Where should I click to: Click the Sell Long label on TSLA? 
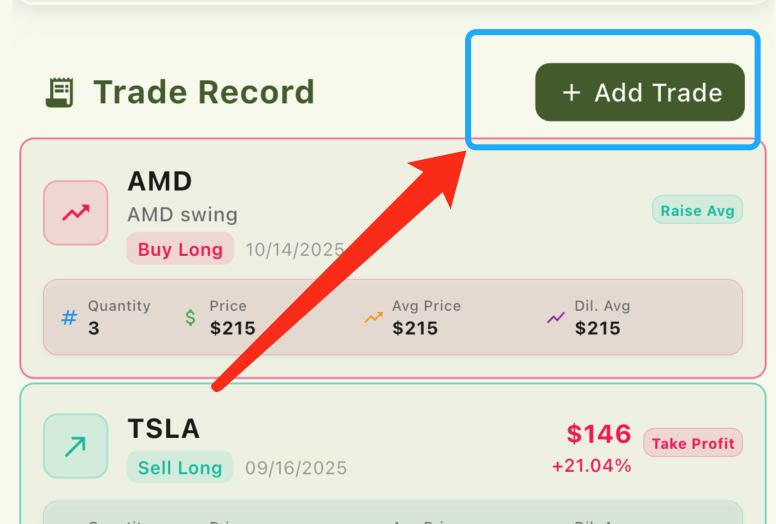click(x=180, y=467)
